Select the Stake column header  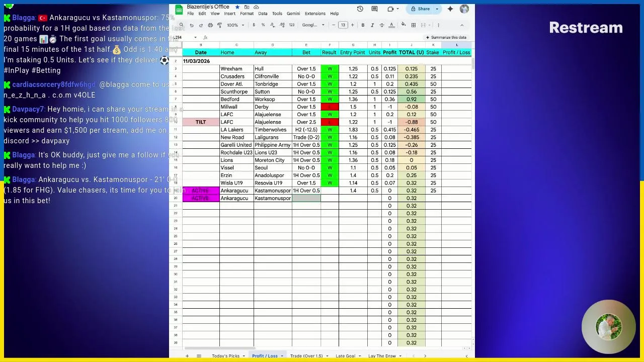click(x=433, y=52)
